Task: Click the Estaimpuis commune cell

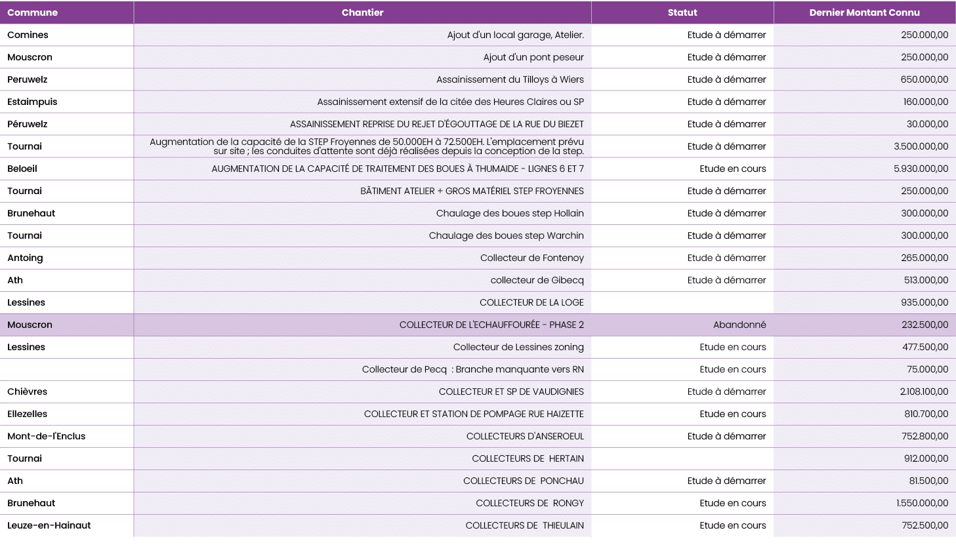Action: (32, 102)
